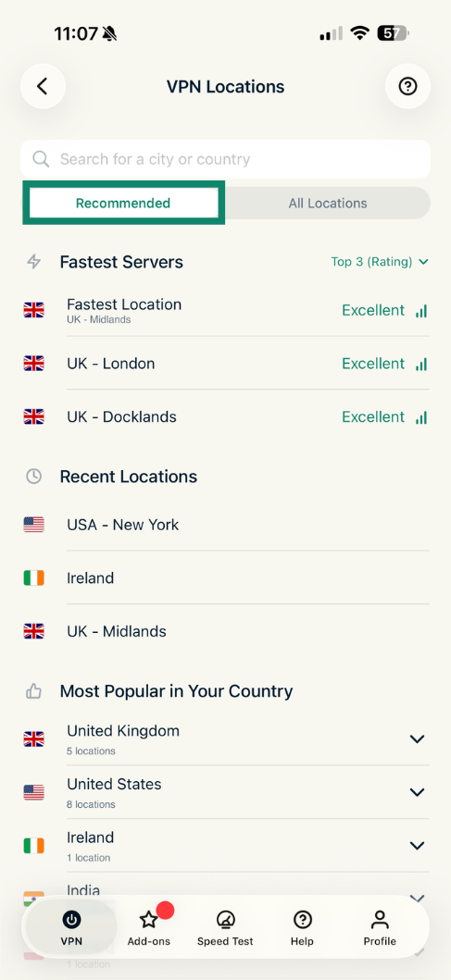Select UK - Docklands server
451x980 pixels.
click(226, 416)
